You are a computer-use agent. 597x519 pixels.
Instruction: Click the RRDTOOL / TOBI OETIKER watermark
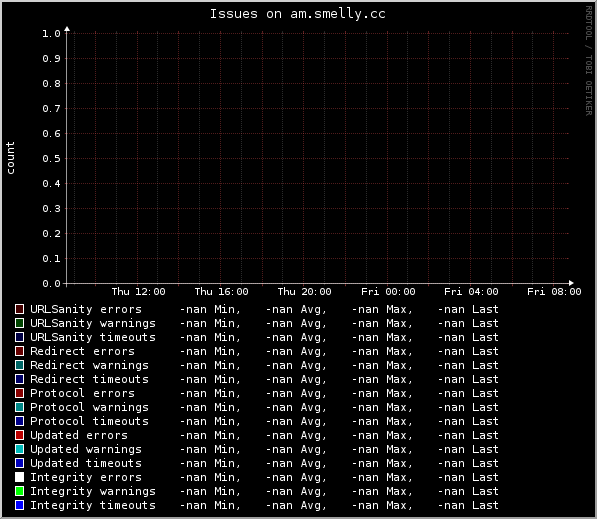click(x=589, y=61)
